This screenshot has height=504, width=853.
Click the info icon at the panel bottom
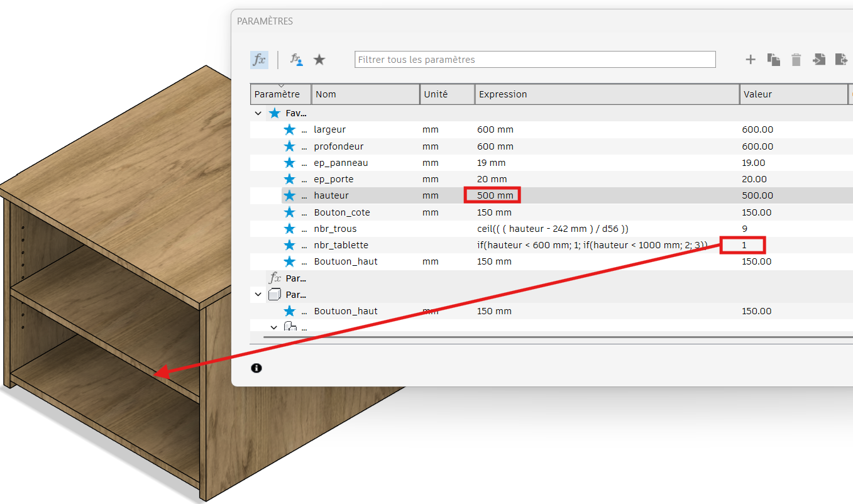click(256, 368)
